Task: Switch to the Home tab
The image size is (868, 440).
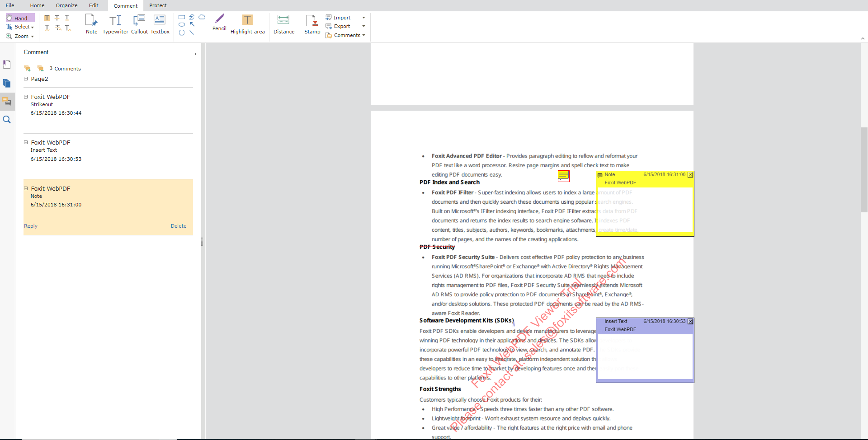Action: (37, 5)
